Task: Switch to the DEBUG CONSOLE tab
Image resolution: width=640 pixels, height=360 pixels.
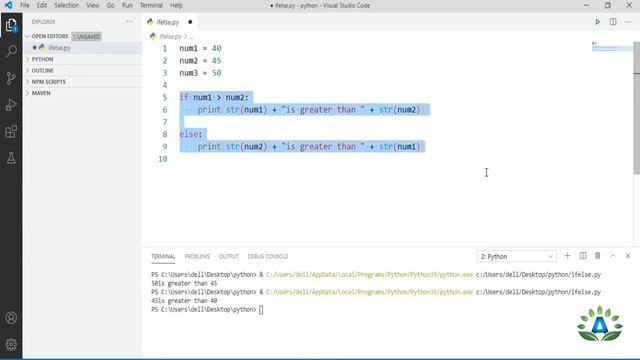Action: 268,256
